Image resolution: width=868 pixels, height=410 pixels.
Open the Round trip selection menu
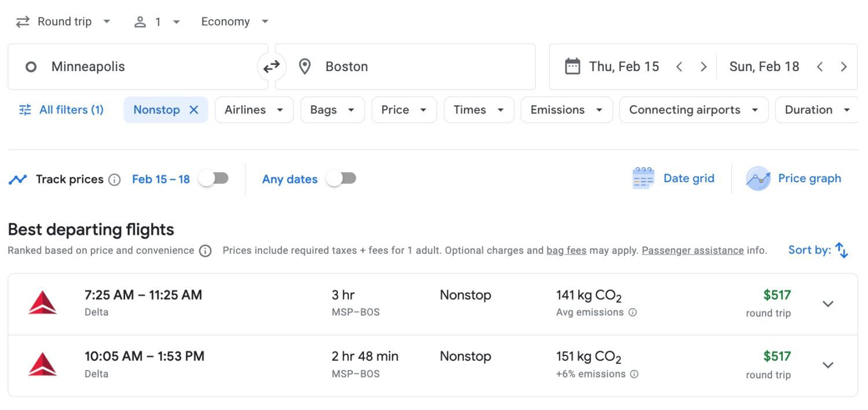64,21
